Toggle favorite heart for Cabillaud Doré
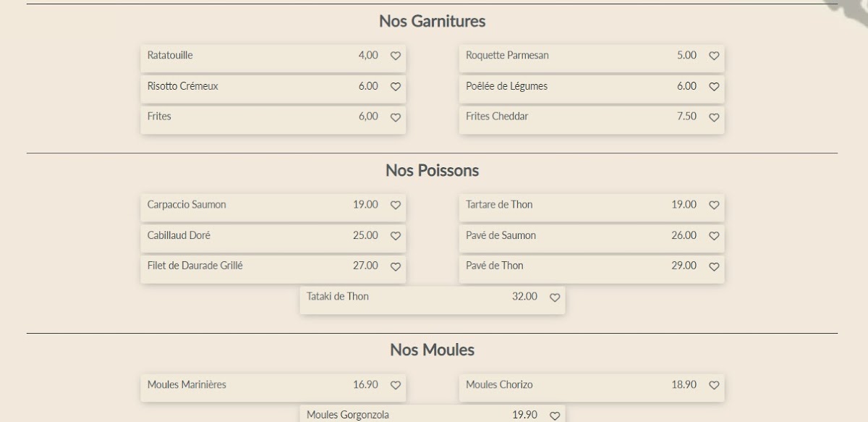Screen dimensions: 868x422 pos(396,235)
